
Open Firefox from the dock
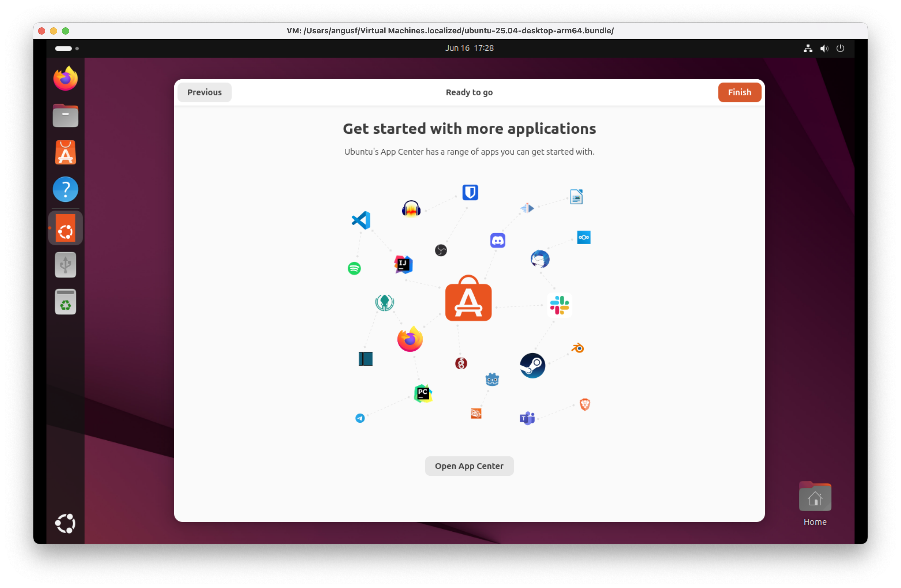(x=65, y=78)
